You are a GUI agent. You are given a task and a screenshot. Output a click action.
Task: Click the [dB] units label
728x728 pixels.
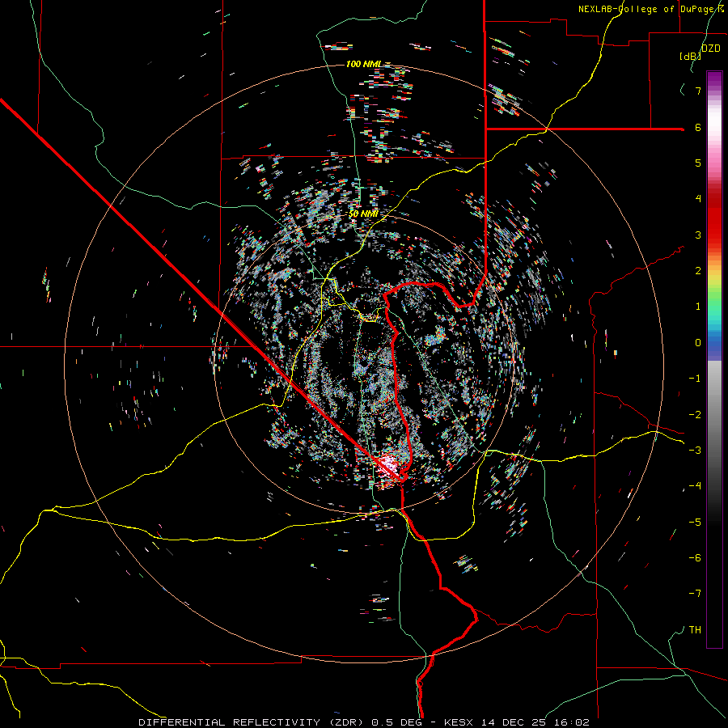[690, 56]
